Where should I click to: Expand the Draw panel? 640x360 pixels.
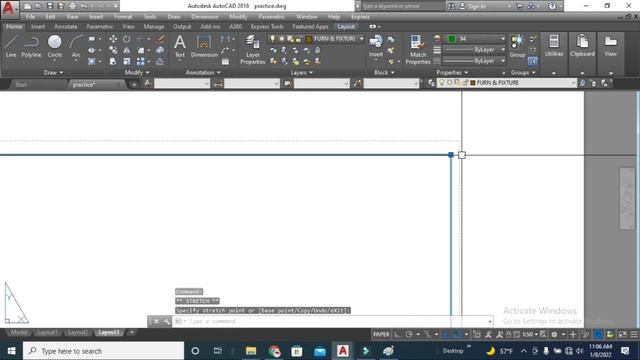click(53, 73)
